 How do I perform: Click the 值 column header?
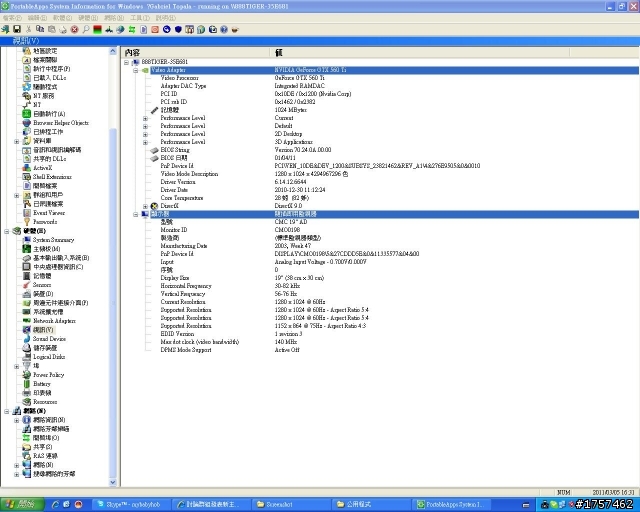pyautogui.click(x=420, y=52)
